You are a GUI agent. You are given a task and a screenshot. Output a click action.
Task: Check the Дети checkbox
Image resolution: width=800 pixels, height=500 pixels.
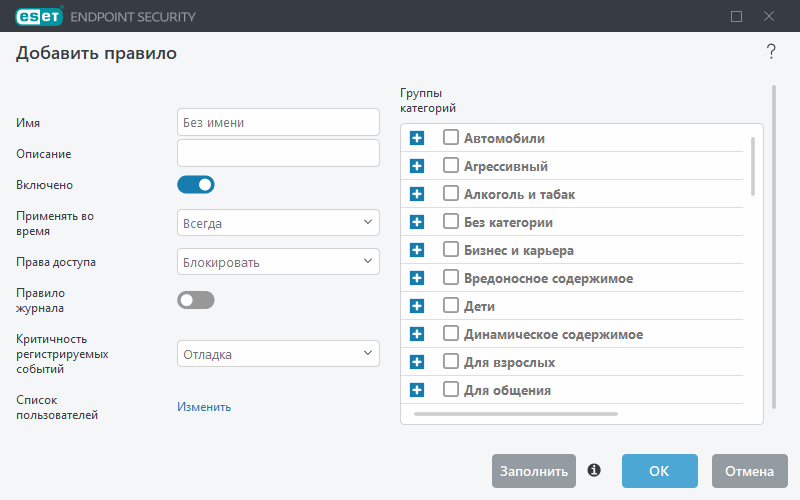click(451, 305)
